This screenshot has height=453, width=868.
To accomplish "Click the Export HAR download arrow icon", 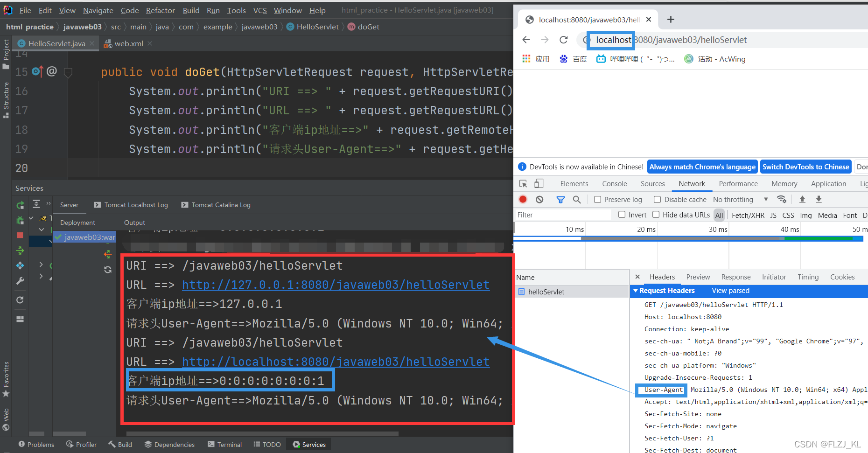I will click(x=819, y=199).
